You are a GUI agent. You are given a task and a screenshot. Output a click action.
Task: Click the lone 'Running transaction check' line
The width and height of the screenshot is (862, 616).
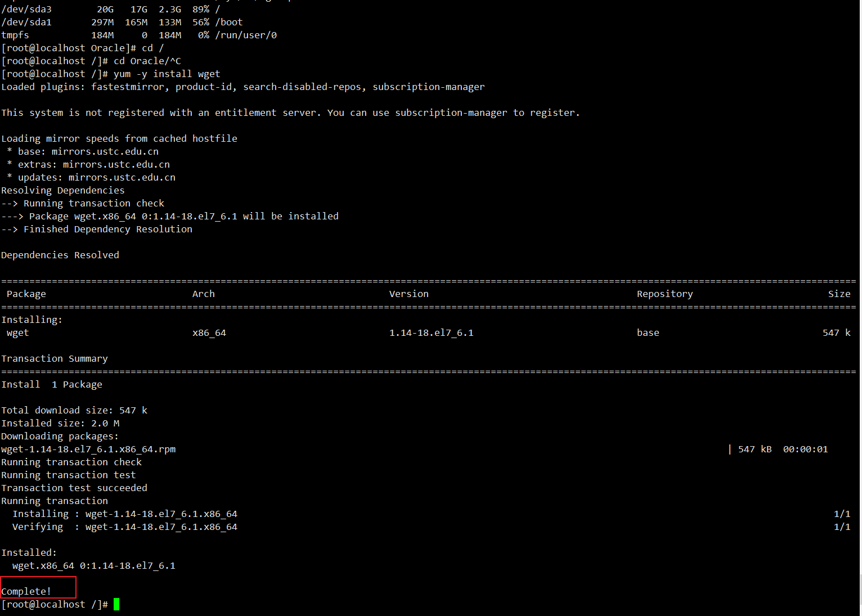click(71, 462)
